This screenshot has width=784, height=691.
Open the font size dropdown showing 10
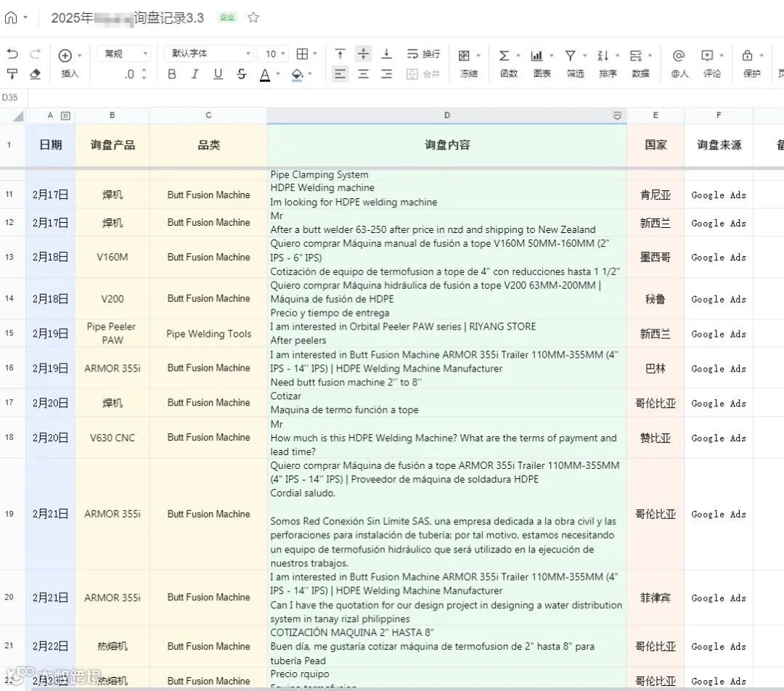(274, 54)
